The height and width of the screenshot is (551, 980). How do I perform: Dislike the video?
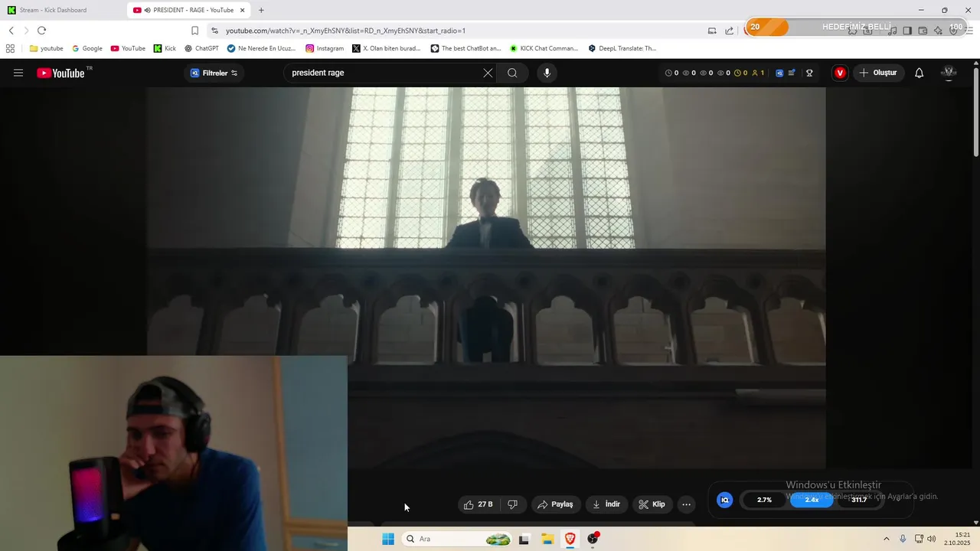pos(513,504)
